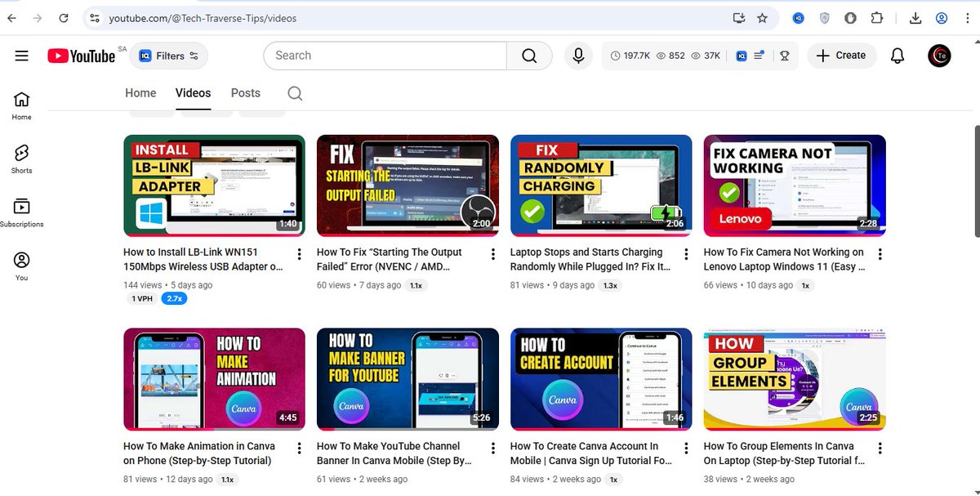The height and width of the screenshot is (496, 980).
Task: Click the 37K views eye stat
Action: tap(706, 56)
